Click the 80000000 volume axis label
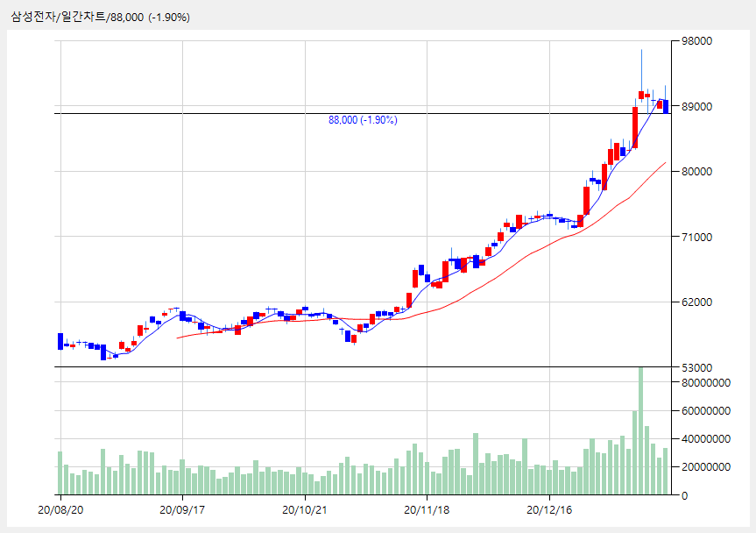The height and width of the screenshot is (533, 756). click(706, 382)
